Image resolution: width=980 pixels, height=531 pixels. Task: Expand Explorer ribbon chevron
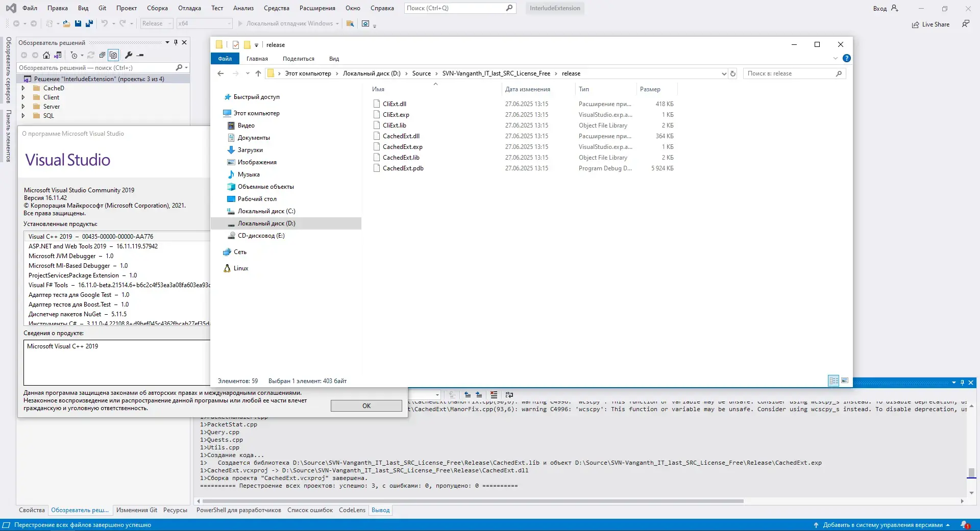point(836,58)
